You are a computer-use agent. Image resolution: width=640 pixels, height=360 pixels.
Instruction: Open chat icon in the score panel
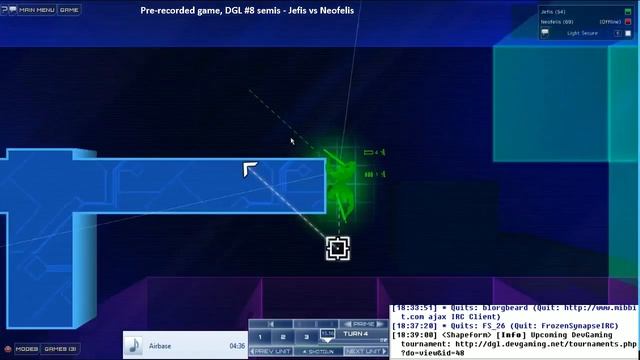click(x=545, y=32)
